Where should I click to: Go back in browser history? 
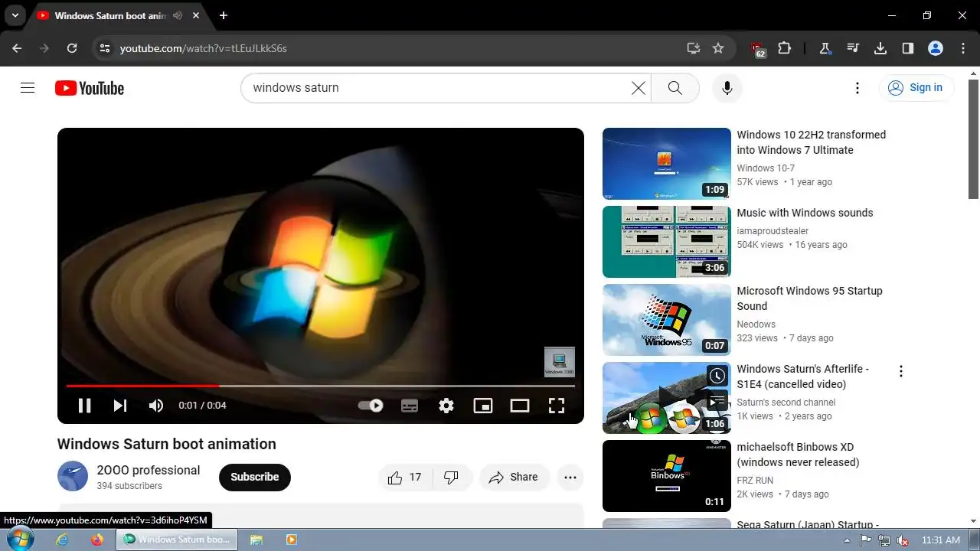click(17, 48)
